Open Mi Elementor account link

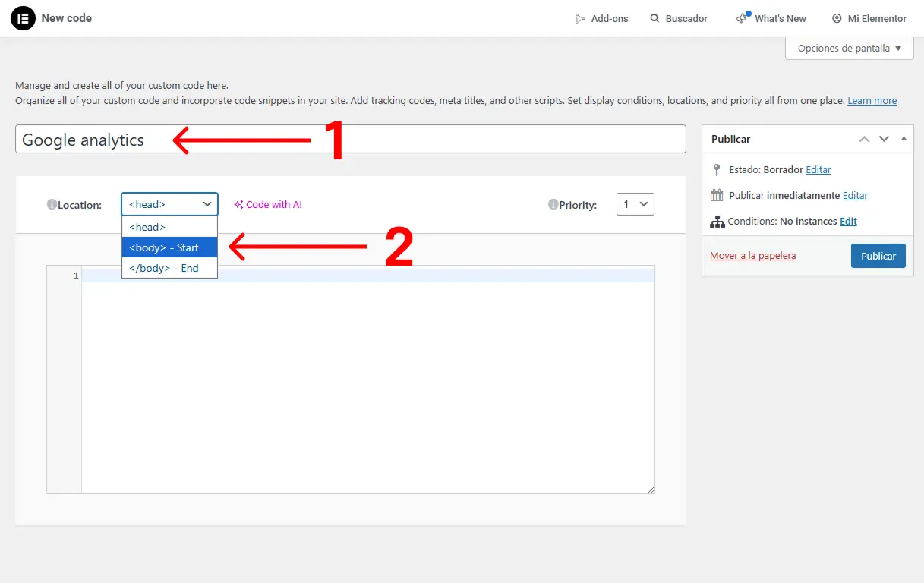869,18
